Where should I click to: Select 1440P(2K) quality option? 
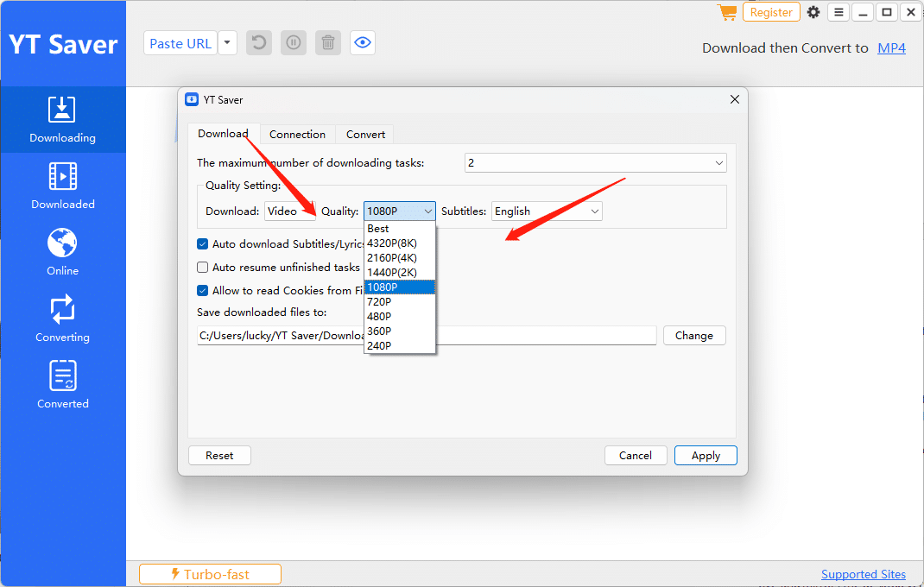pyautogui.click(x=400, y=272)
